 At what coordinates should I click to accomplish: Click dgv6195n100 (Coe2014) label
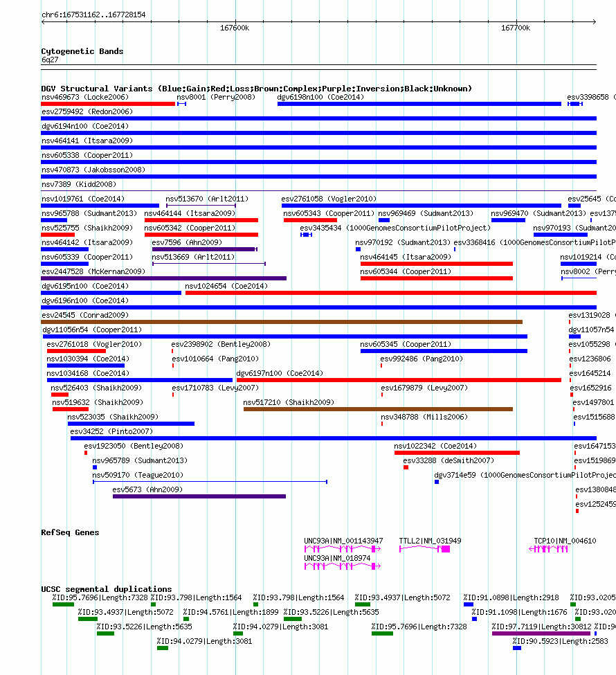85,287
